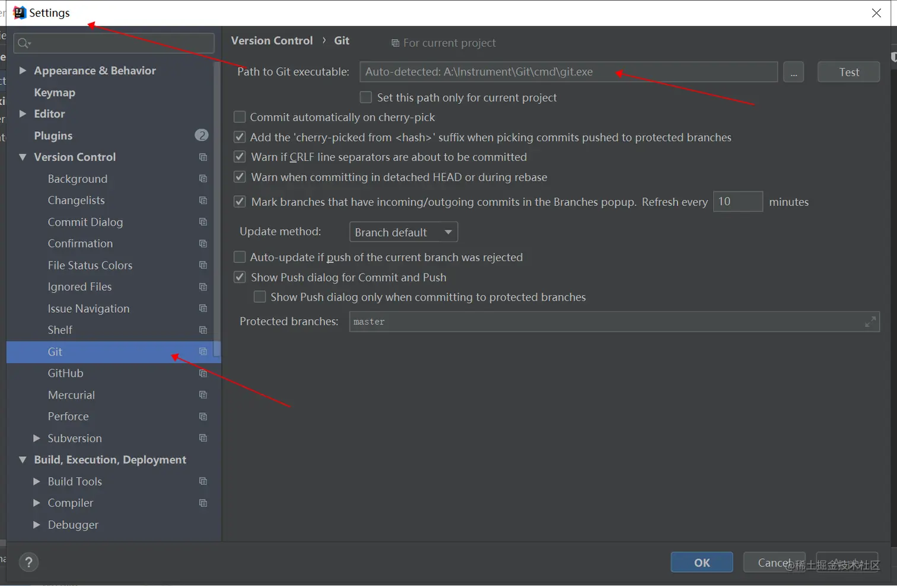Close the Settings dialog
The height and width of the screenshot is (588, 897).
click(x=876, y=13)
